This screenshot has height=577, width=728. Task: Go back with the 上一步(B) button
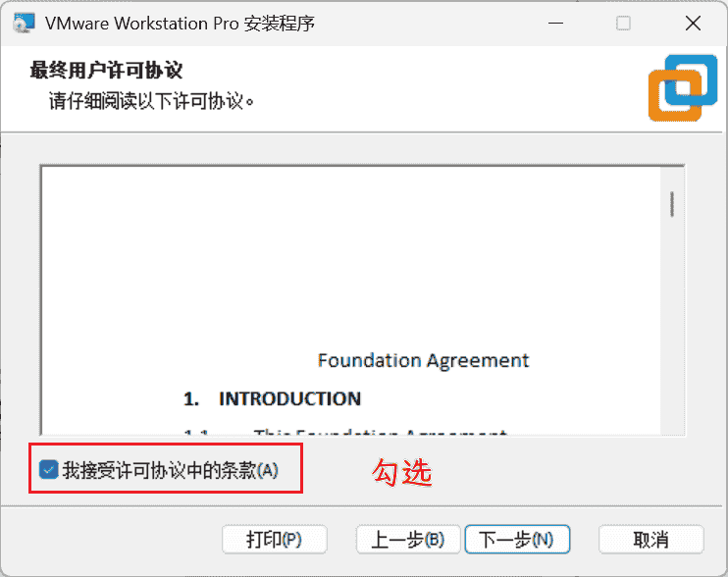[x=408, y=540]
